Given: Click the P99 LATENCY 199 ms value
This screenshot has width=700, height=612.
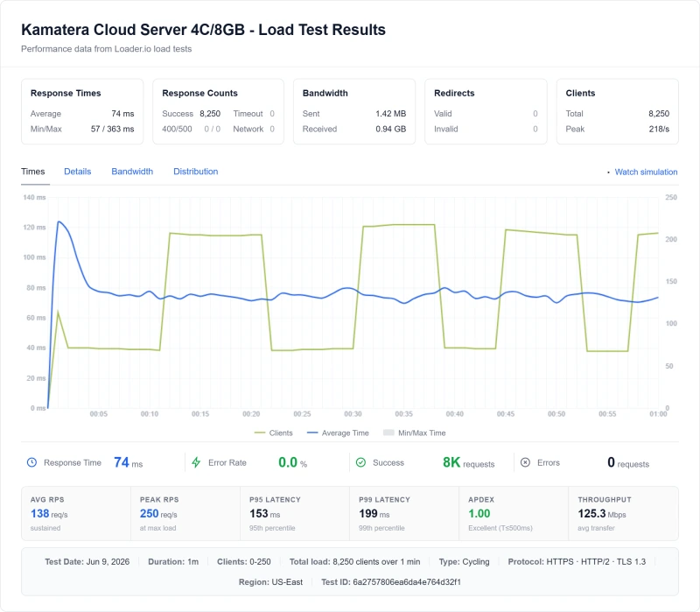Looking at the screenshot, I should click(374, 514).
